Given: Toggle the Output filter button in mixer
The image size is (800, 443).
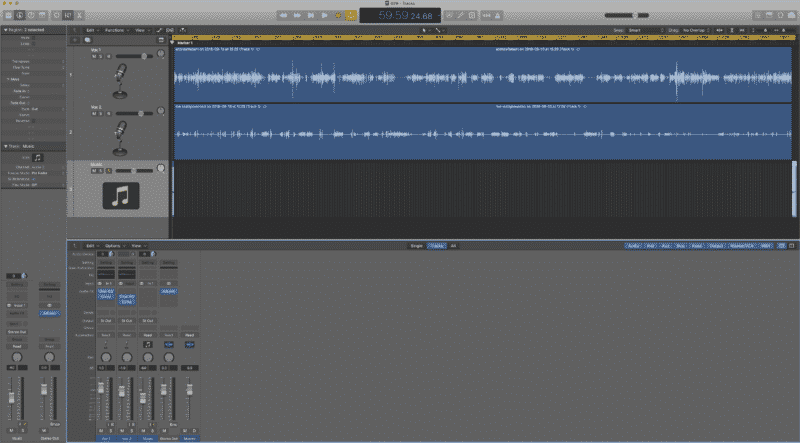Looking at the screenshot, I should pos(716,246).
